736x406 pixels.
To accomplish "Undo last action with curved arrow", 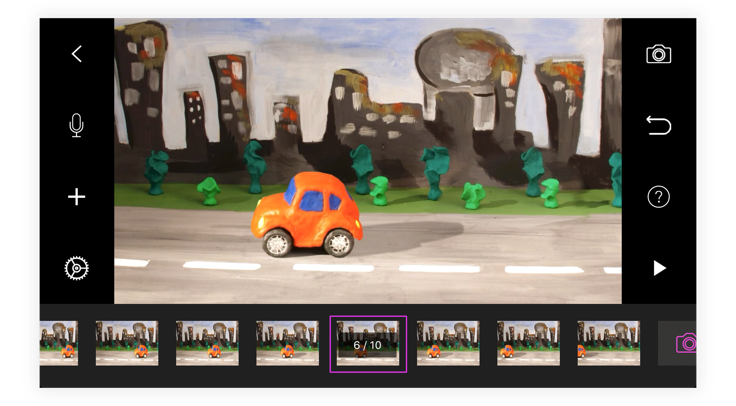I will [x=659, y=125].
